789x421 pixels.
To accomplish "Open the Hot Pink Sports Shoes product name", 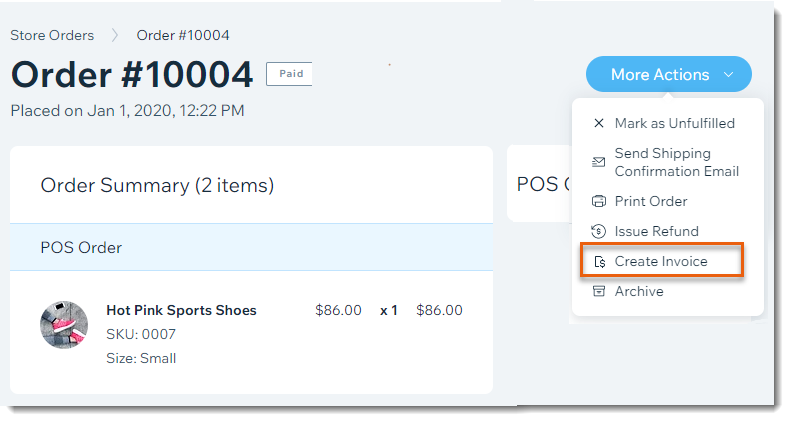I will pos(181,310).
